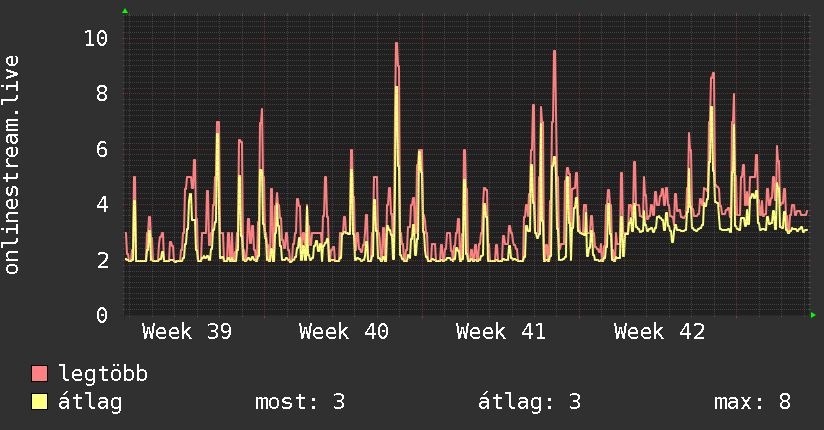Click the y-axis label '4'
Screen dimensions: 824x430
[x=102, y=204]
